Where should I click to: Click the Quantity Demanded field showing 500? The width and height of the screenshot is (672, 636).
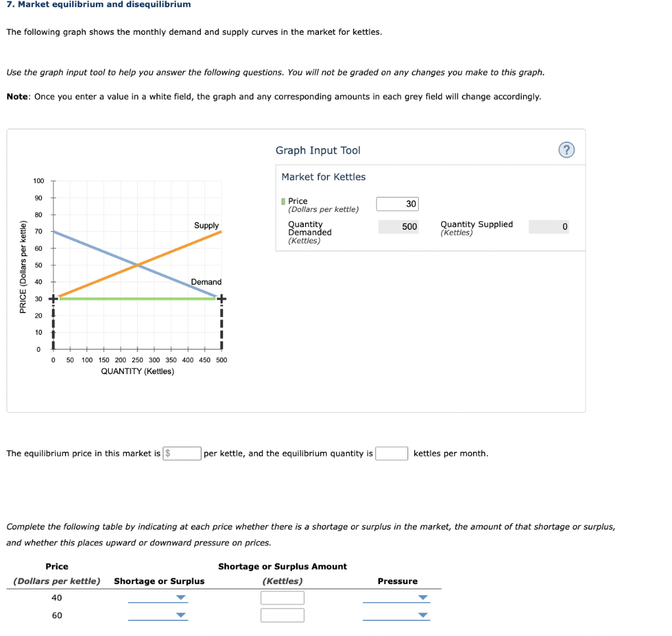click(398, 226)
